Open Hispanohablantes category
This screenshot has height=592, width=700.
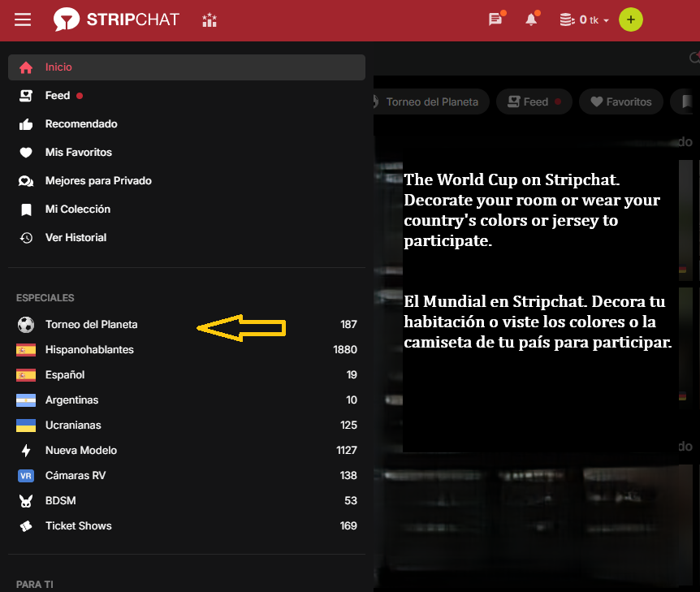pyautogui.click(x=187, y=349)
